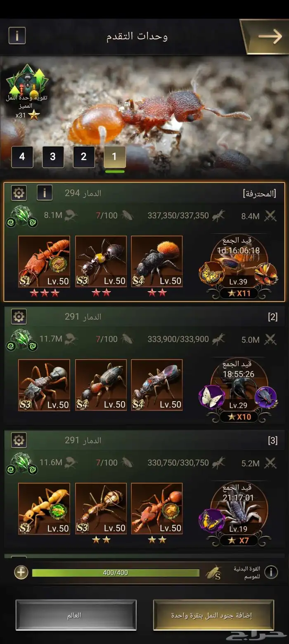The width and height of the screenshot is (289, 644).
Task: Open the info icon beside the header title
Action: coord(17,36)
